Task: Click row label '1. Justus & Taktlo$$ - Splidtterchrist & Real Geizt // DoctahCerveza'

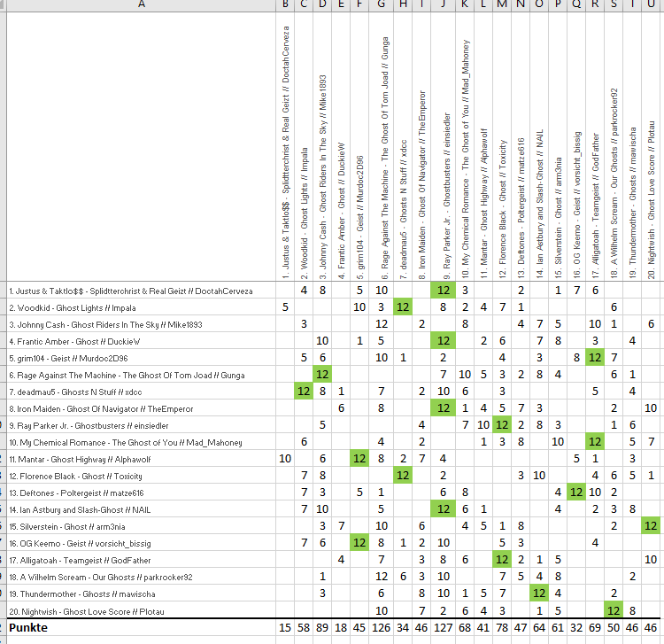Action: coord(131,291)
